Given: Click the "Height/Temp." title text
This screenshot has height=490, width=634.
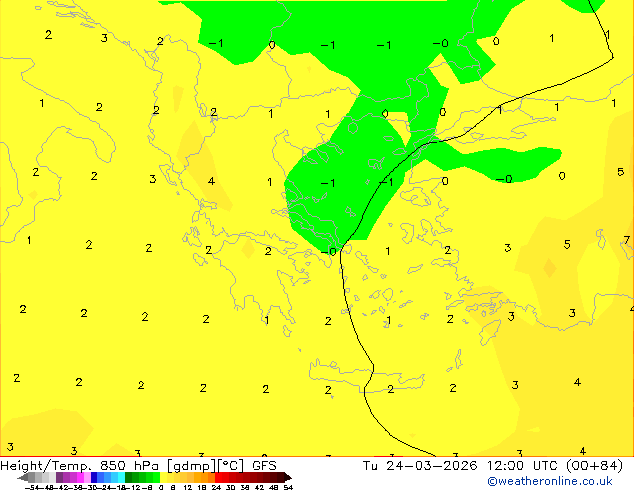Looking at the screenshot, I should coord(46,466).
